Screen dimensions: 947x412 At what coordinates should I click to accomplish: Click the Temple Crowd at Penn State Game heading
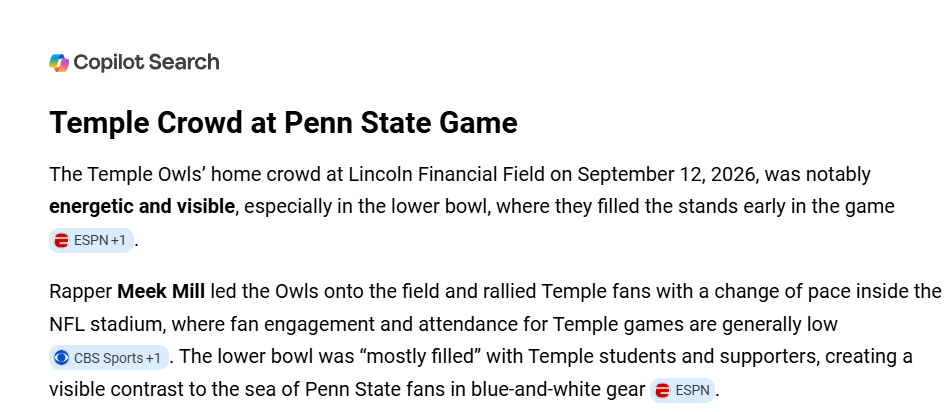click(283, 123)
